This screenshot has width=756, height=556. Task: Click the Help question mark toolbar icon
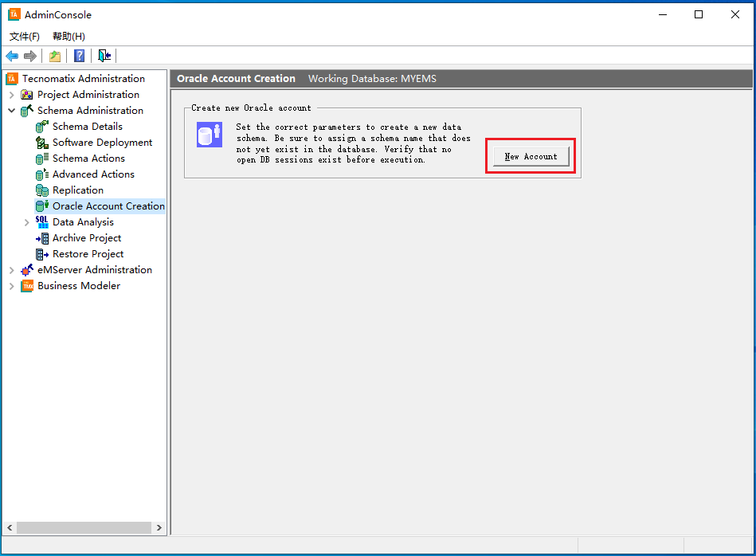[79, 56]
